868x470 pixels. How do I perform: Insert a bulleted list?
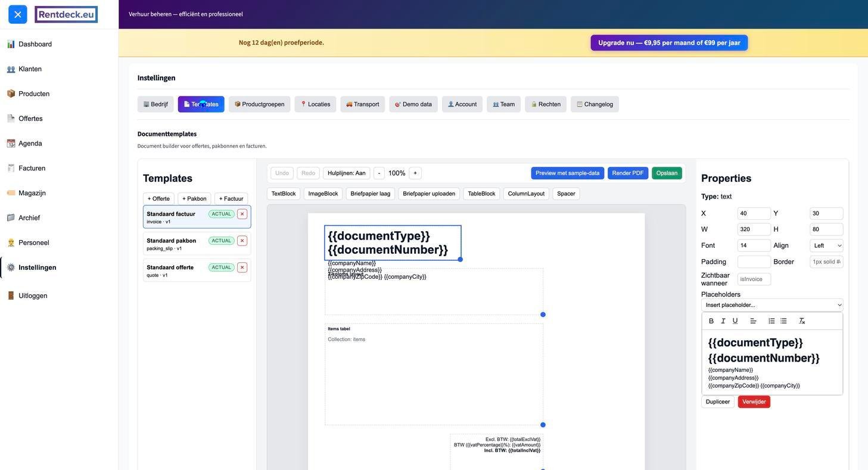pos(783,321)
